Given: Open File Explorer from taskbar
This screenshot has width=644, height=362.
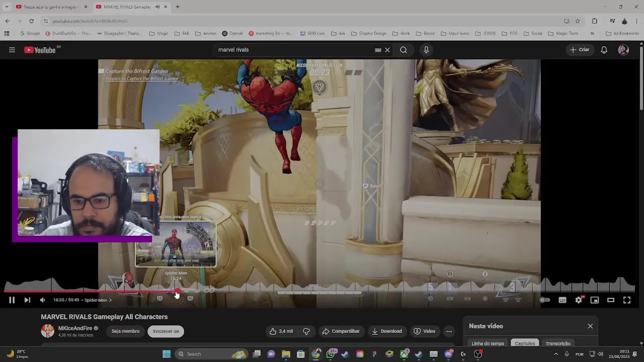Looking at the screenshot, I should click(286, 354).
